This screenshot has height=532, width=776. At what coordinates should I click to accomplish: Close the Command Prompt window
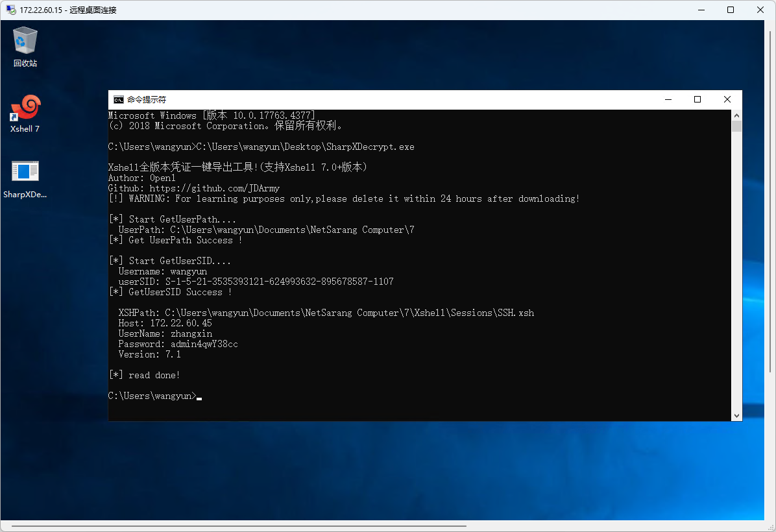[727, 99]
